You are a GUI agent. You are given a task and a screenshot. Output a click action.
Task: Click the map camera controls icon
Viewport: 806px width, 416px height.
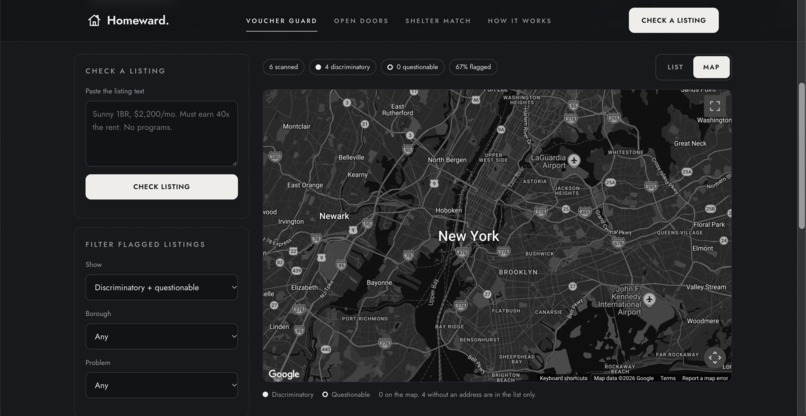[x=715, y=357]
